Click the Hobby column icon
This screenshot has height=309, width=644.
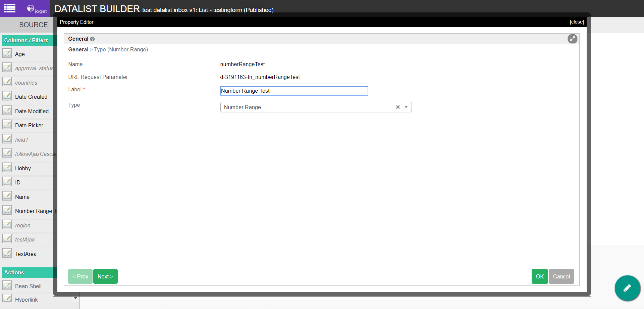[7, 168]
